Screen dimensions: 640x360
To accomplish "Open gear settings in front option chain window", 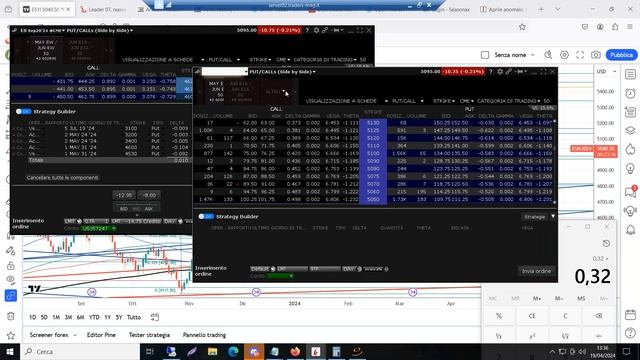I will pyautogui.click(x=500, y=71).
